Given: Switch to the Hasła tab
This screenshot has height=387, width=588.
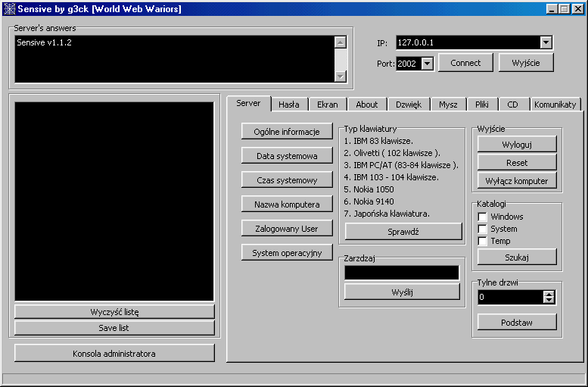Looking at the screenshot, I should (x=288, y=105).
